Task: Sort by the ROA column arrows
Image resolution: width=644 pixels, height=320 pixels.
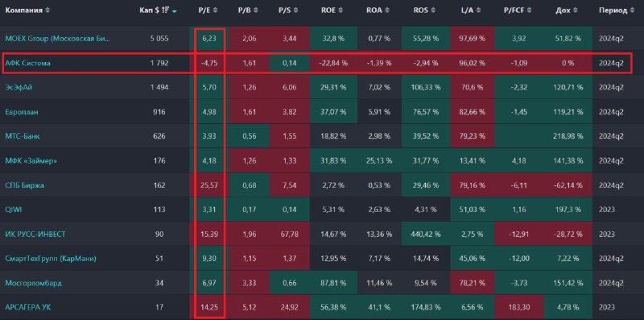Action: pyautogui.click(x=386, y=10)
